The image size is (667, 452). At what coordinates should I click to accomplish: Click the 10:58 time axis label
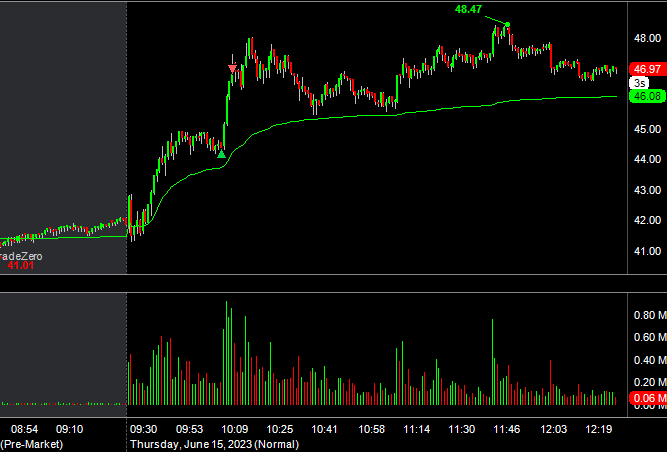point(371,429)
